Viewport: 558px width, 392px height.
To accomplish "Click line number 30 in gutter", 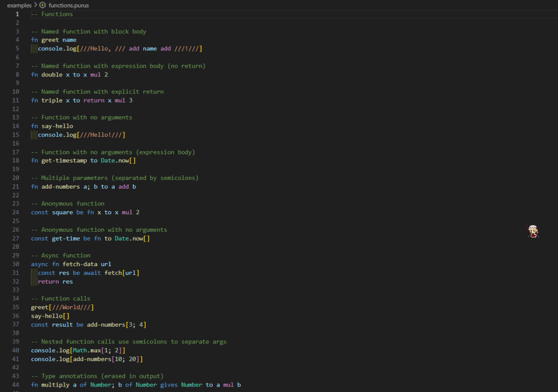I will (x=16, y=264).
